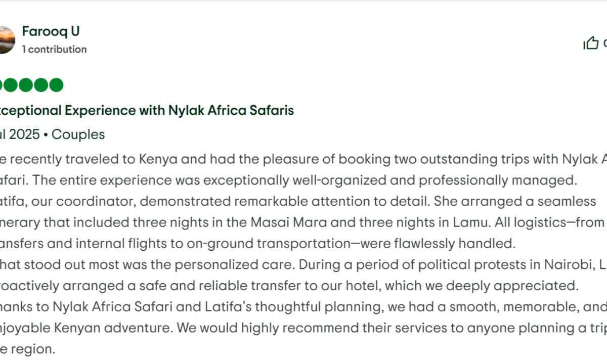
Task: Open the Nylak Africa Safaris review title
Action: click(147, 110)
